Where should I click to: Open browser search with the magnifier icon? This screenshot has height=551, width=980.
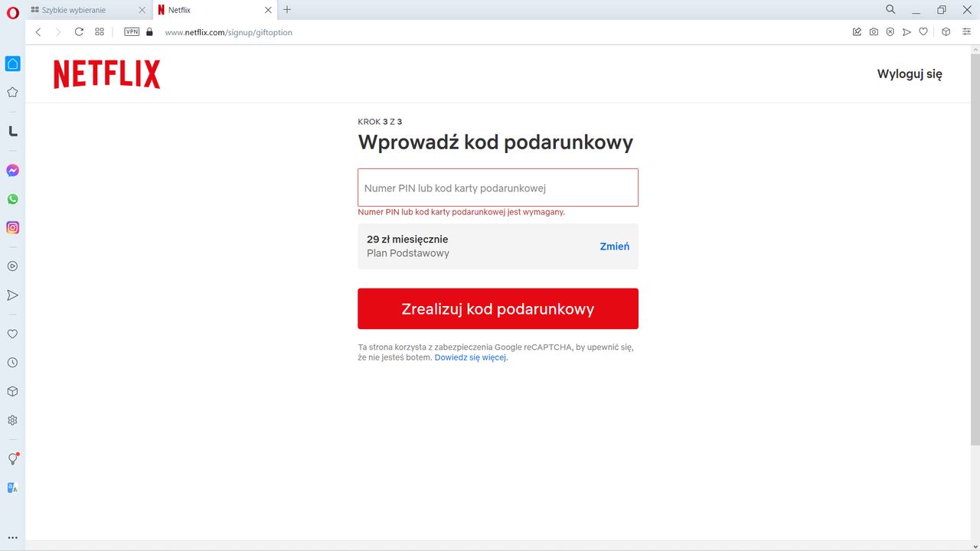tap(890, 10)
